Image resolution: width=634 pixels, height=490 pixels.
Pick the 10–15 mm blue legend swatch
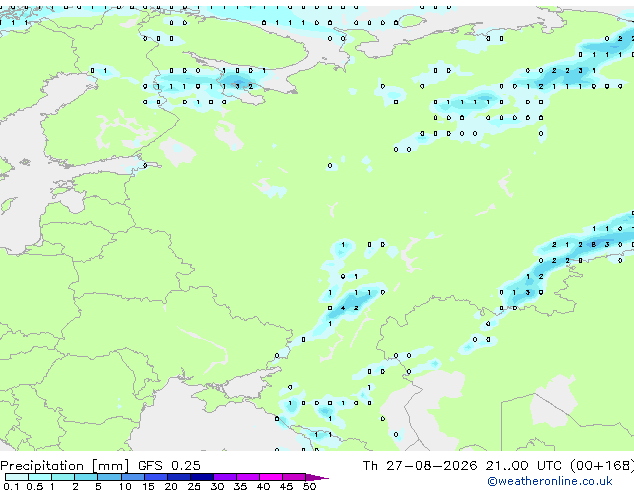tap(133, 477)
